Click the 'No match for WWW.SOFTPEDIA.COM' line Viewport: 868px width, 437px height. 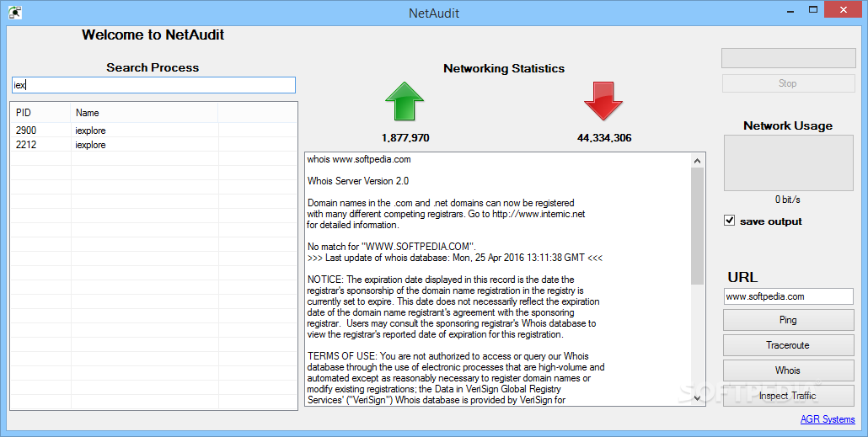[x=391, y=247]
